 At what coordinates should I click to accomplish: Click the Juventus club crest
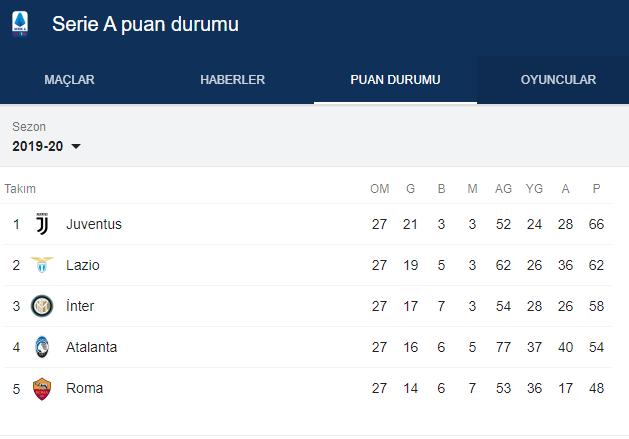click(x=41, y=224)
